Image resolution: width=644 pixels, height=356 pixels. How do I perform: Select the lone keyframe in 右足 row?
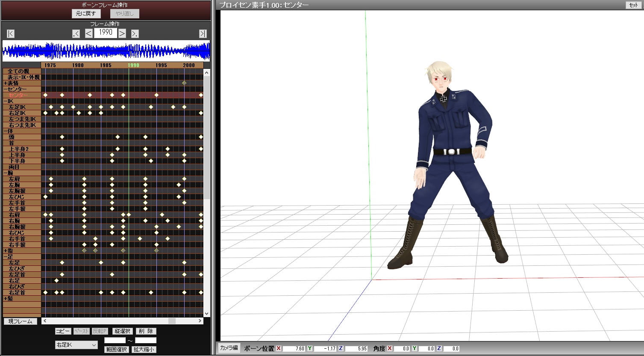coord(56,280)
